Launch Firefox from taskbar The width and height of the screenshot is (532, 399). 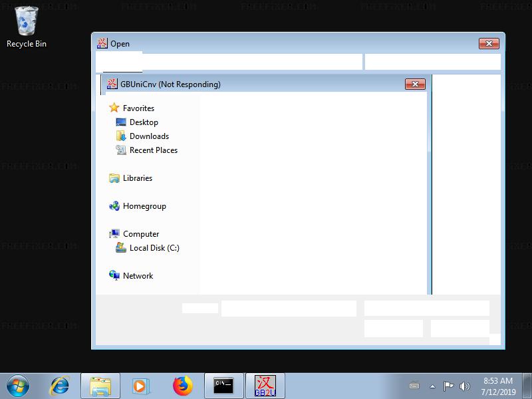(182, 386)
